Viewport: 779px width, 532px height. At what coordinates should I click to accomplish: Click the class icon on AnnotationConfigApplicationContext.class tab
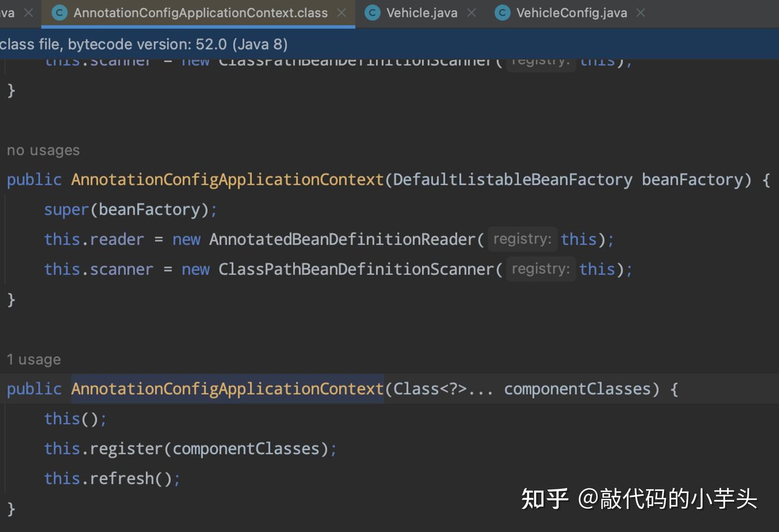[59, 12]
